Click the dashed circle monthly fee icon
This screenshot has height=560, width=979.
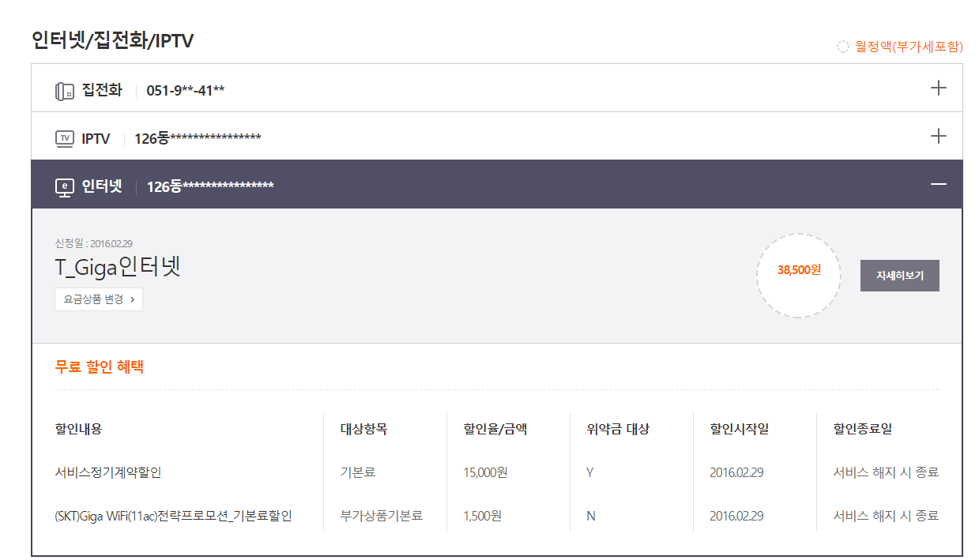pyautogui.click(x=843, y=47)
